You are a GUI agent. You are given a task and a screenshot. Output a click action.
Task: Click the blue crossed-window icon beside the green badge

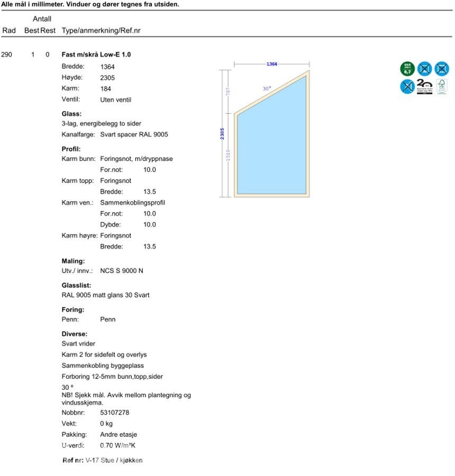point(424,69)
